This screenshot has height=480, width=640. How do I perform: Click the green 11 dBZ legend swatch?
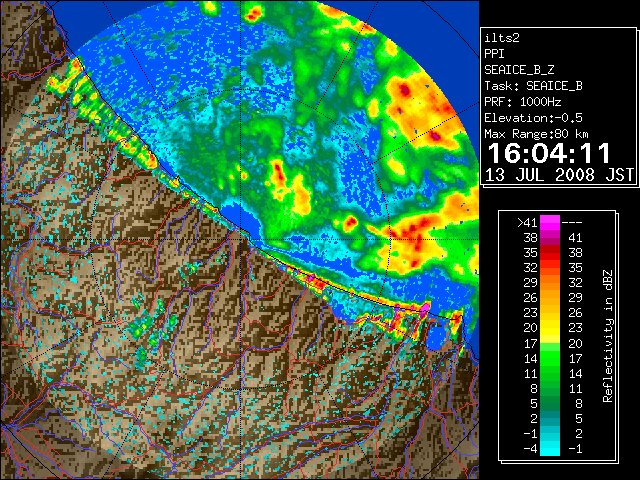550,373
